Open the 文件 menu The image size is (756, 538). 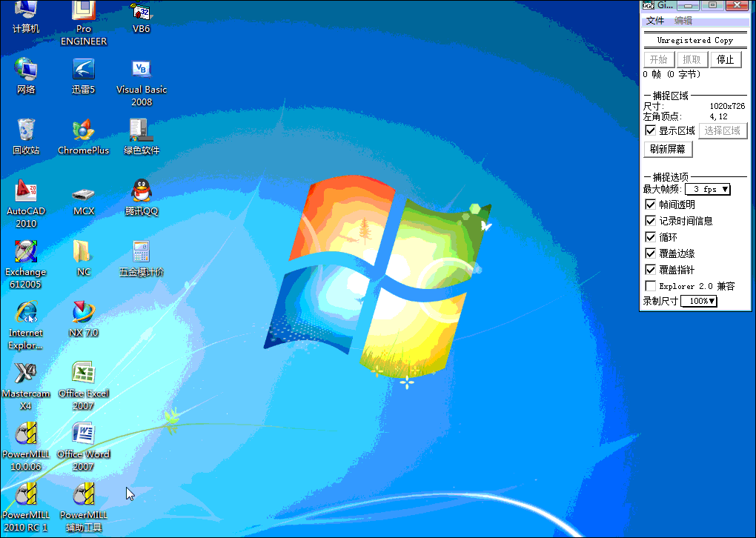[x=654, y=20]
